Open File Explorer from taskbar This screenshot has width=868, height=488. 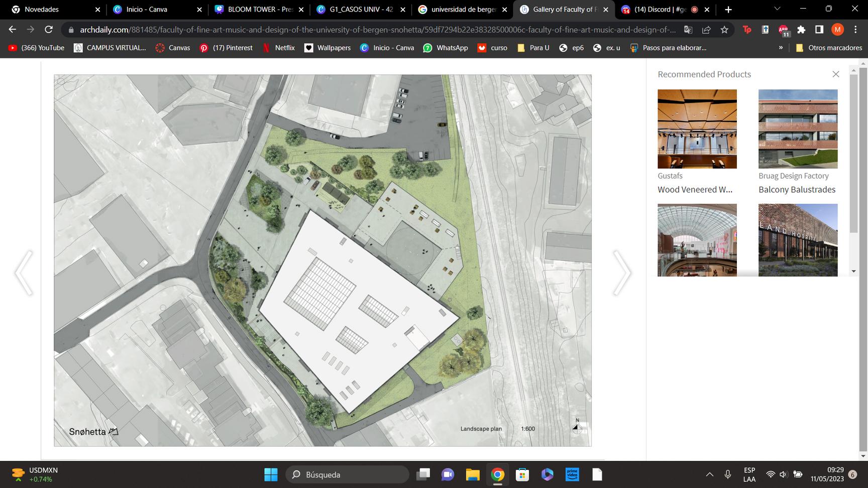473,474
